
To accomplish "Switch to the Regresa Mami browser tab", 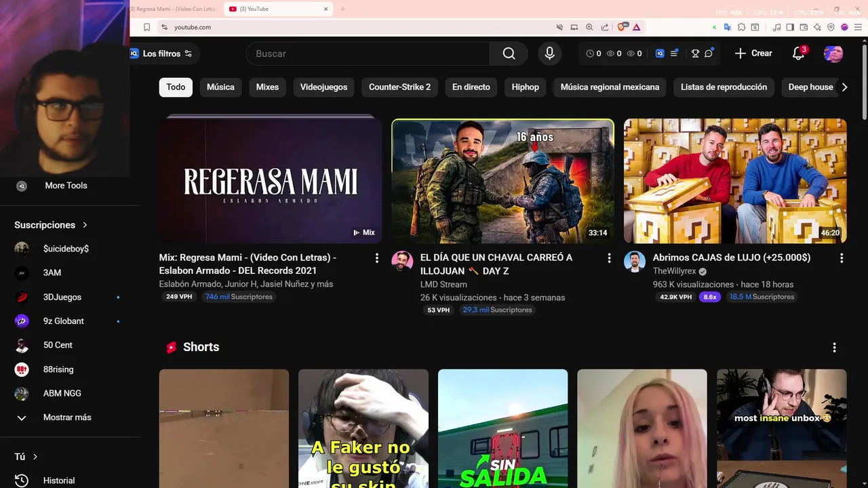I will pos(175,9).
